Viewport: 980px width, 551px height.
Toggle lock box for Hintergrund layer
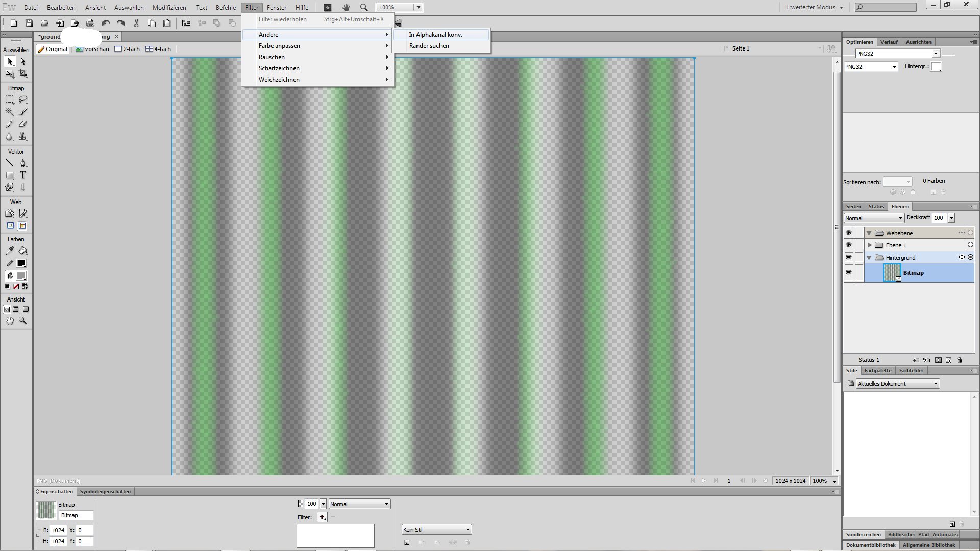(860, 257)
